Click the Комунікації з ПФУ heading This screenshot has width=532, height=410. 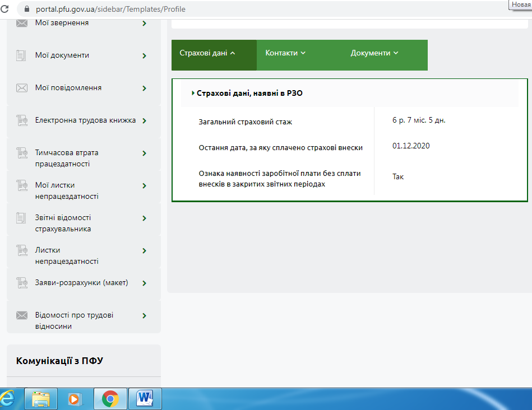point(59,361)
